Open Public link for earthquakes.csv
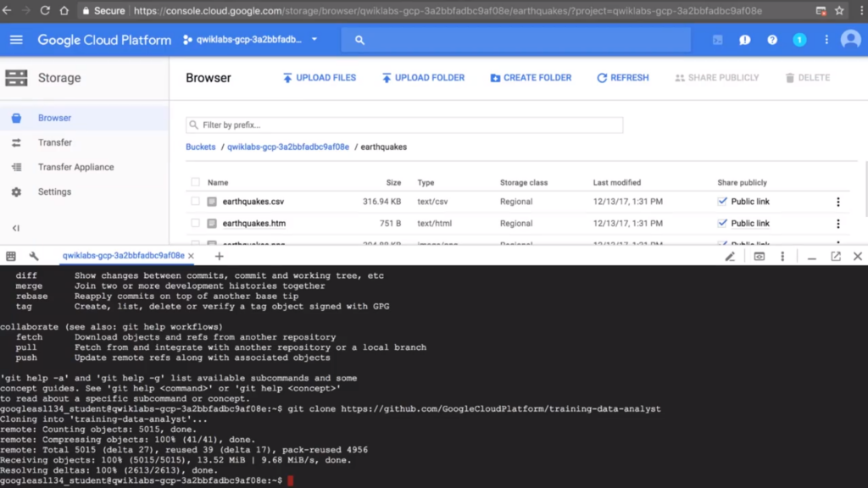The image size is (868, 488). pyautogui.click(x=750, y=202)
